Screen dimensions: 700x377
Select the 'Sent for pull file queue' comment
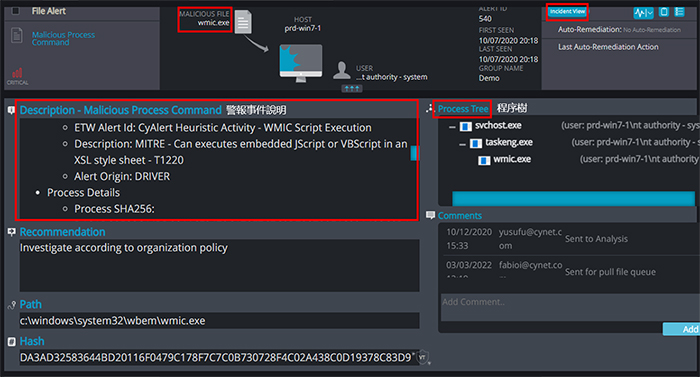click(x=610, y=272)
